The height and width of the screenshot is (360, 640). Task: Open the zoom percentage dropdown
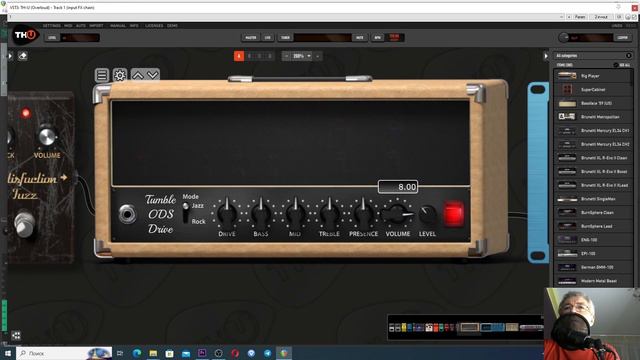302,56
